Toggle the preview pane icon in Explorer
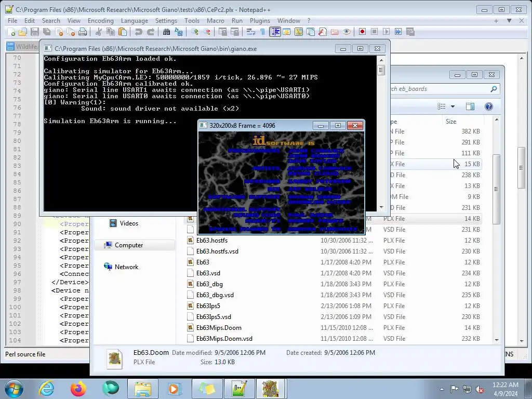532x399 pixels. [470, 107]
